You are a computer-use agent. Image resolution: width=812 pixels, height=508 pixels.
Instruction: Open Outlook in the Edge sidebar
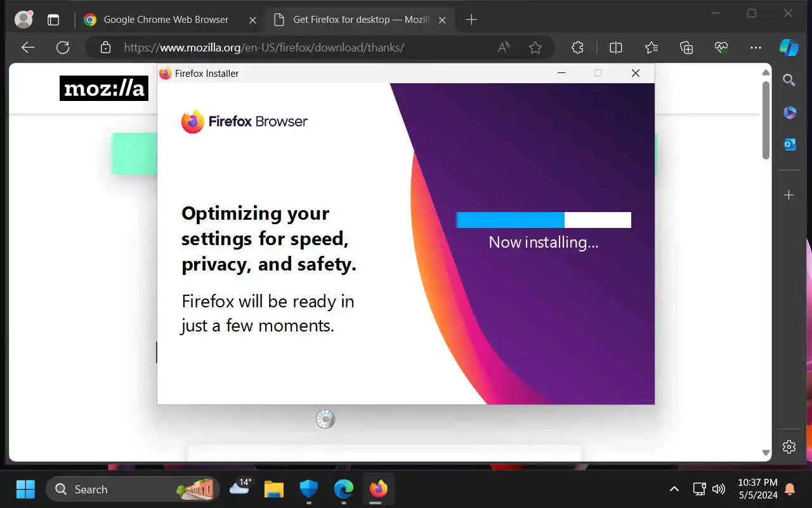tap(789, 145)
